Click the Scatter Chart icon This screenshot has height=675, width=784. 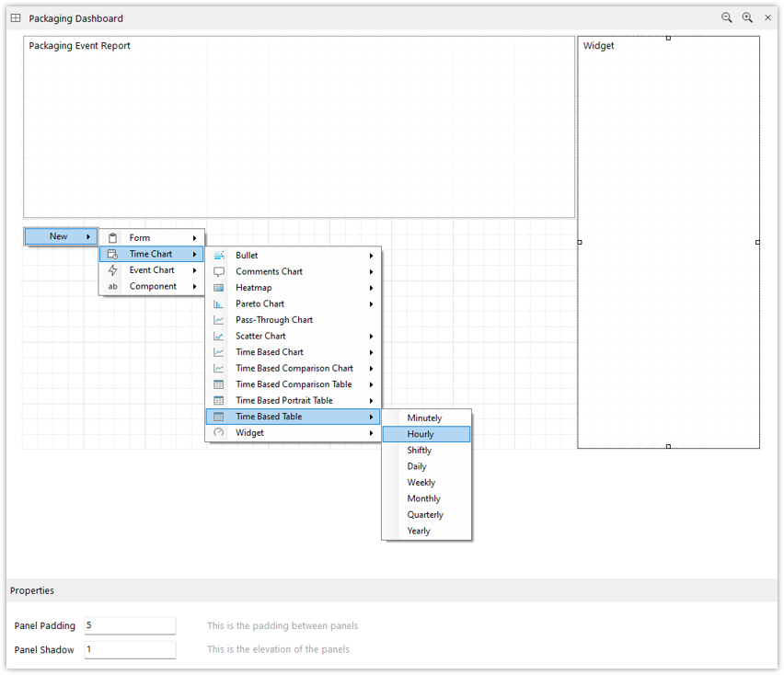click(x=219, y=337)
